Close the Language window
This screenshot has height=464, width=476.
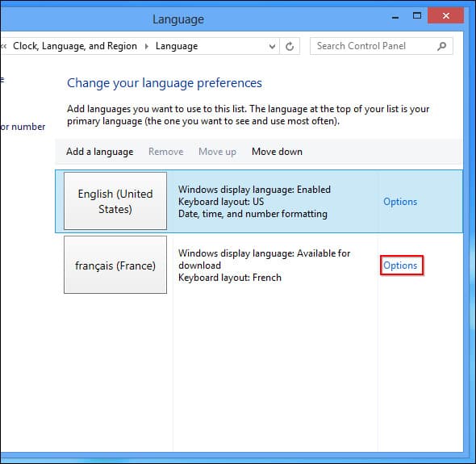coord(445,16)
